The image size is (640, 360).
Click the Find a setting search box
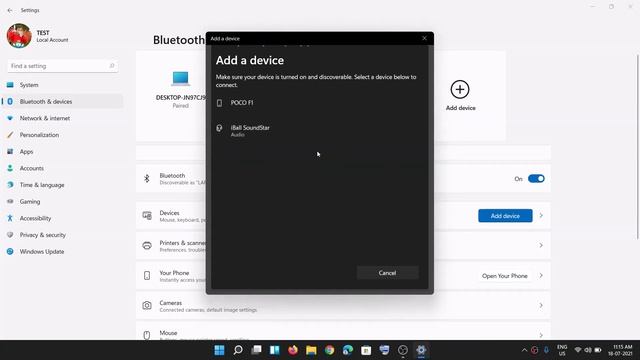coord(63,66)
